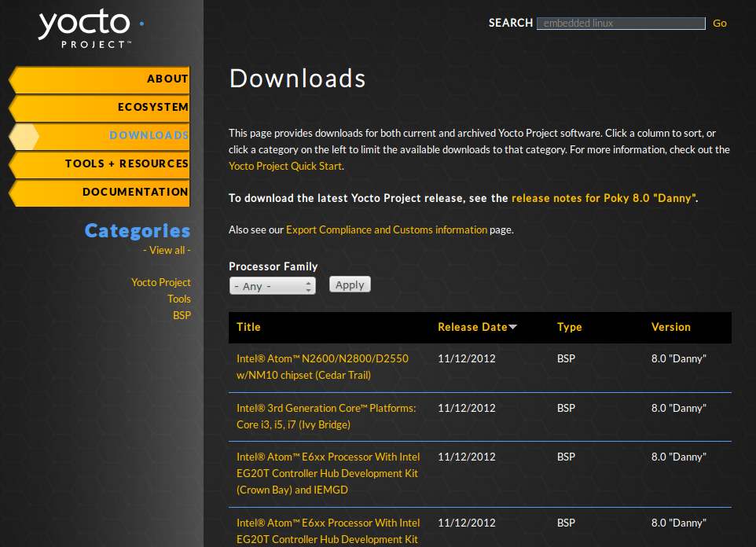This screenshot has height=547, width=756.
Task: Filter by Yocto Project category
Action: click(160, 282)
